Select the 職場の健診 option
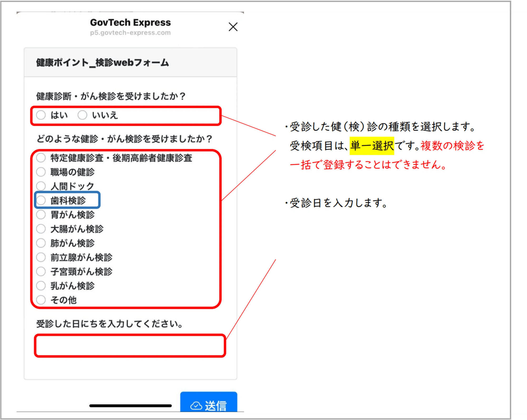Viewport: 527px width, 420px height. click(41, 172)
